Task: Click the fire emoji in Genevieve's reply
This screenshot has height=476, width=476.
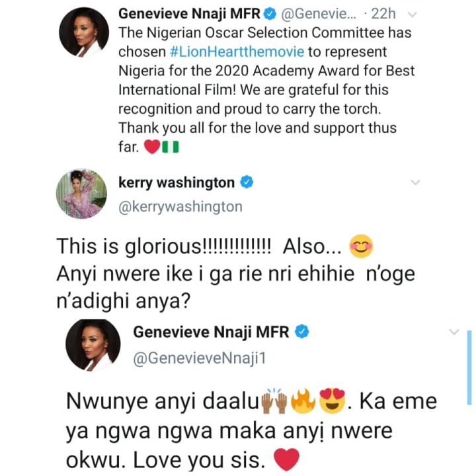Action: 303,401
